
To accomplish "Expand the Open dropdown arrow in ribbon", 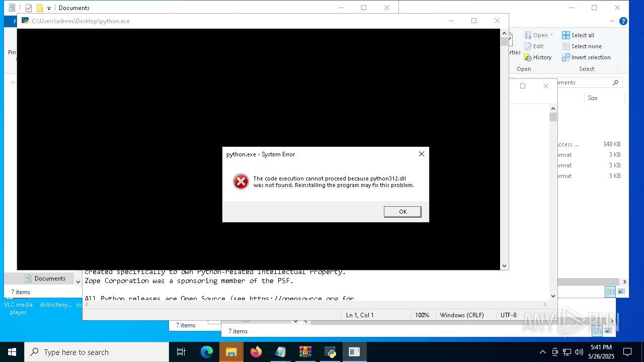I will pyautogui.click(x=551, y=35).
